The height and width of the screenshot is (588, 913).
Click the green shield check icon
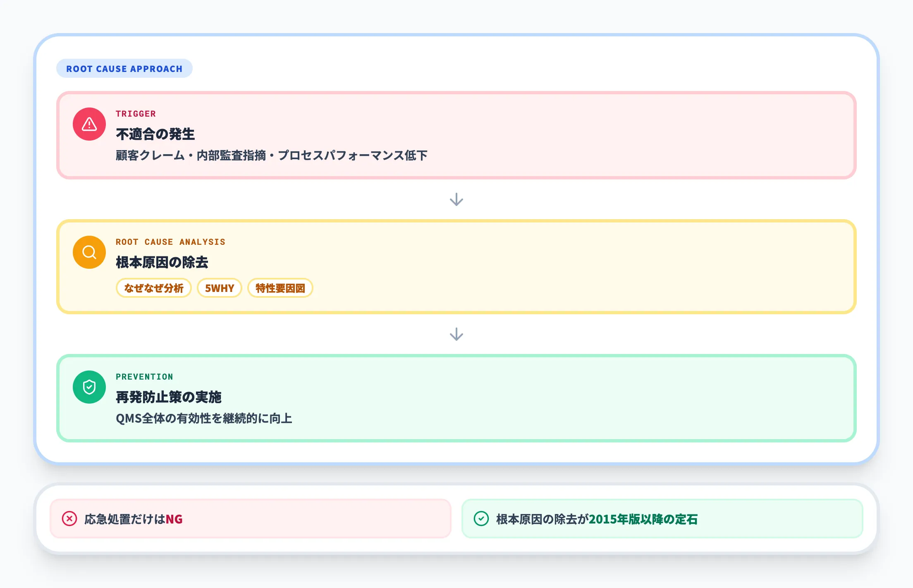(89, 387)
